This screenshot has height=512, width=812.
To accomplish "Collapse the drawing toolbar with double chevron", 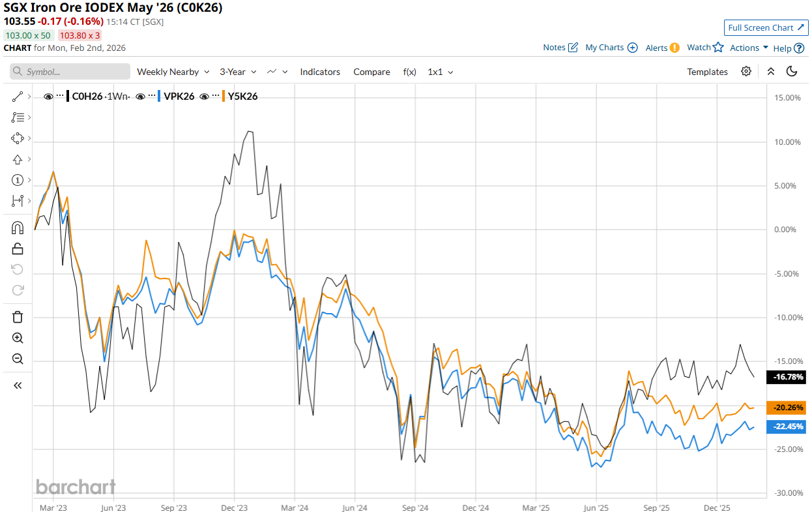I will click(18, 385).
